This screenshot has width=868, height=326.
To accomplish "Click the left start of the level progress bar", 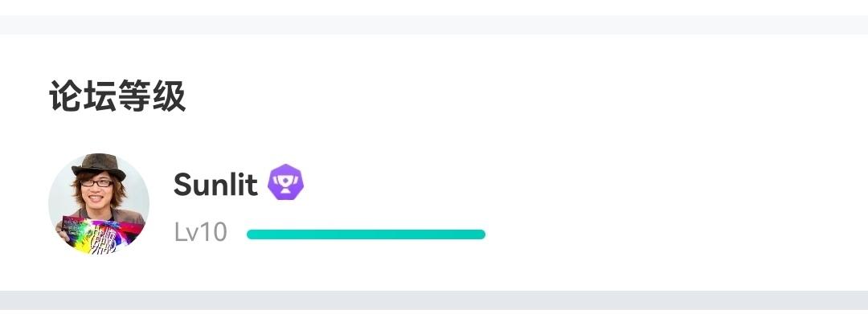I will pyautogui.click(x=252, y=234).
